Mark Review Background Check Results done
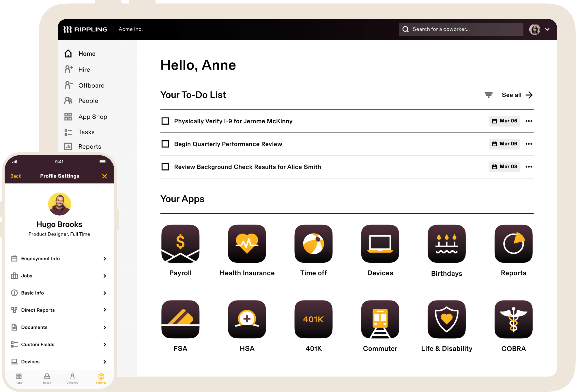Image resolution: width=576 pixels, height=392 pixels. click(165, 167)
